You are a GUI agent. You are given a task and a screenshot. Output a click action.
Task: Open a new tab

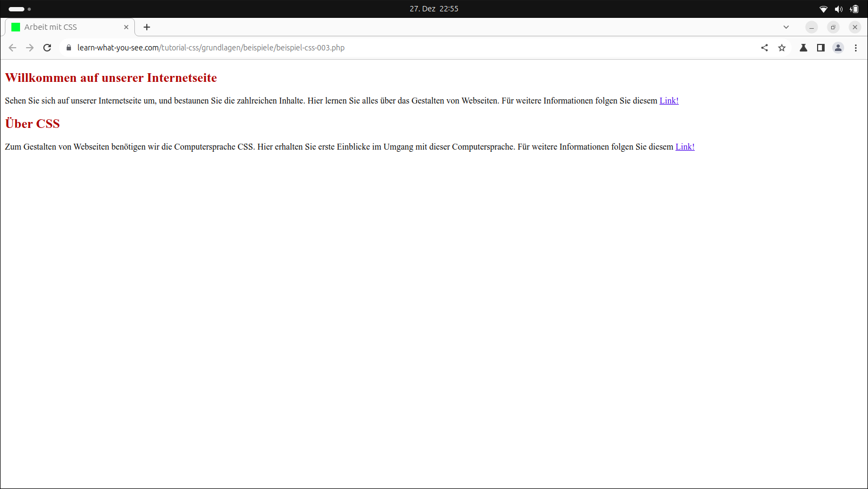pyautogui.click(x=147, y=27)
